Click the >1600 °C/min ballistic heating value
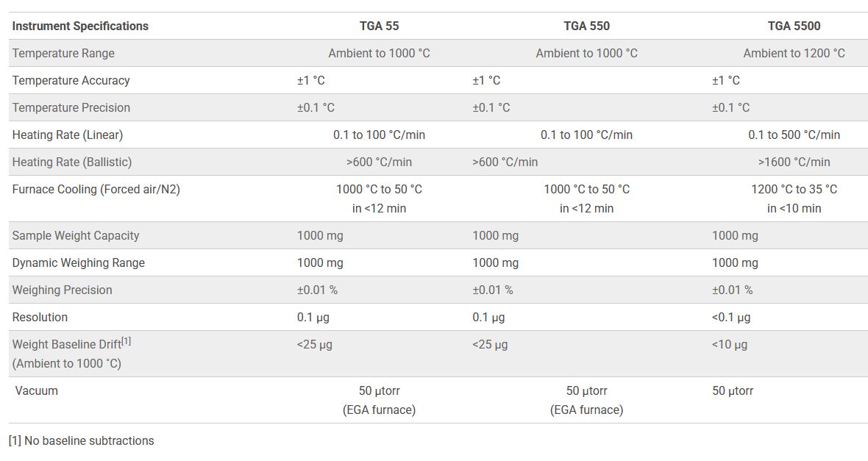868x461 pixels. 794,162
